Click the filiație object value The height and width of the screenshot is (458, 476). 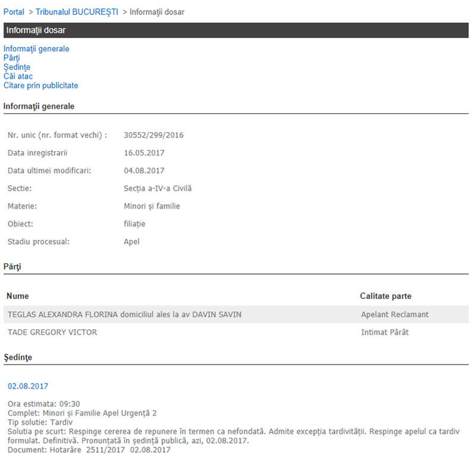tap(135, 224)
